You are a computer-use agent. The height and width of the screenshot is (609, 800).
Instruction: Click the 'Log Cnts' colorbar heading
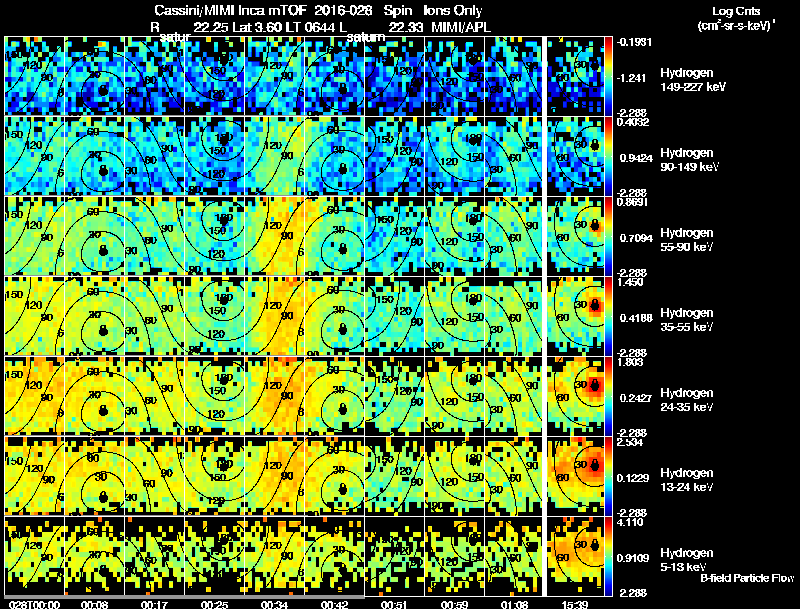(736, 11)
